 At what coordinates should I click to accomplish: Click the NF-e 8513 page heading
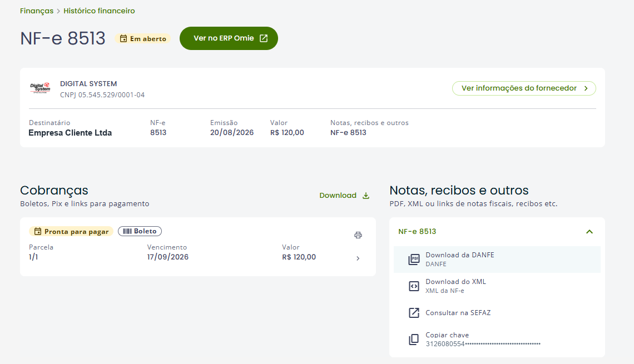63,38
